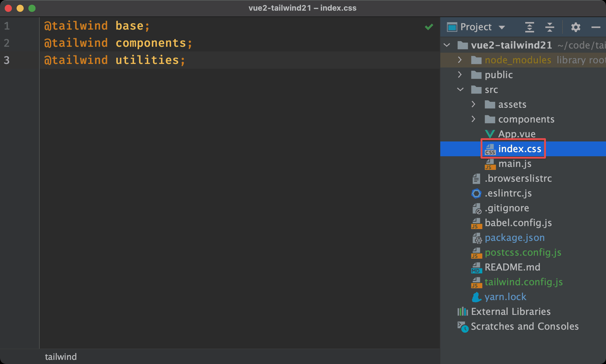
Task: Hide the Project panel with minus icon
Action: point(596,27)
